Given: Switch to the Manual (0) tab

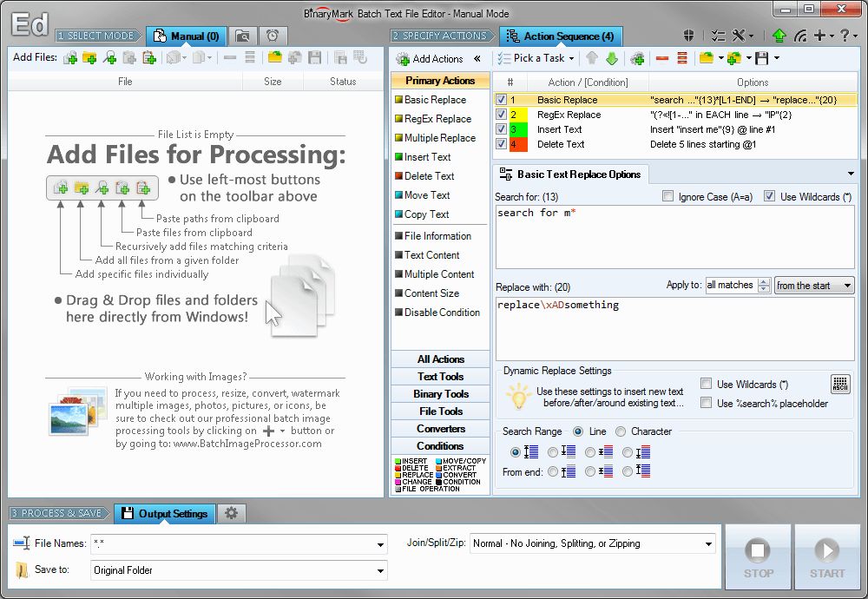Looking at the screenshot, I should [x=187, y=36].
